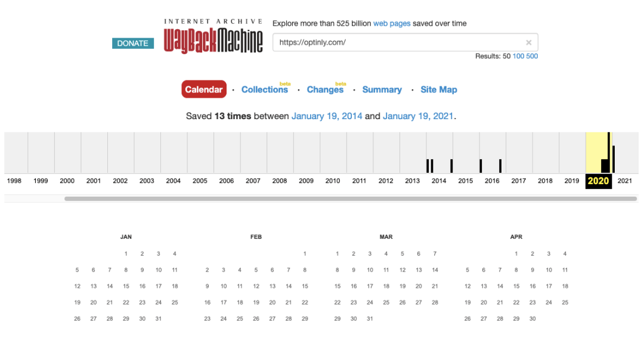Select year 1998 on the timeline
This screenshot has width=644, height=345.
[x=14, y=181]
